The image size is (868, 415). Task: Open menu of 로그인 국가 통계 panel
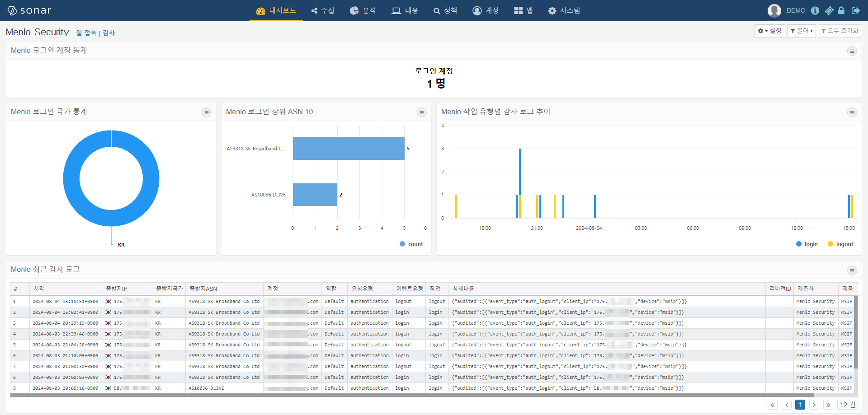click(206, 112)
